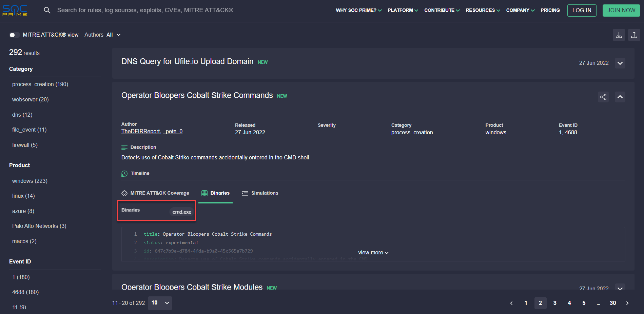This screenshot has width=644, height=314.
Task: Open the results per page dropdown
Action: pyautogui.click(x=160, y=303)
